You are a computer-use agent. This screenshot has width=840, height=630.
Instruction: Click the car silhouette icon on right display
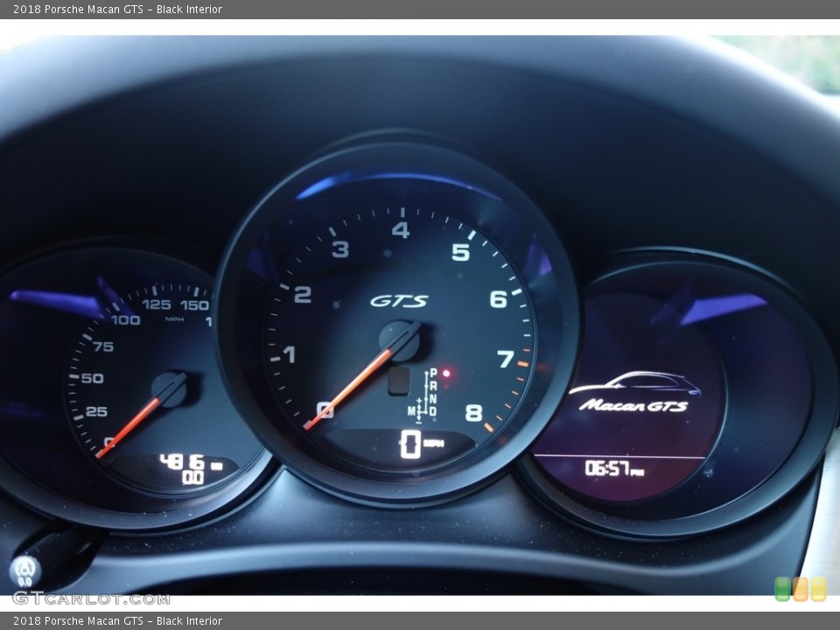pyautogui.click(x=635, y=383)
